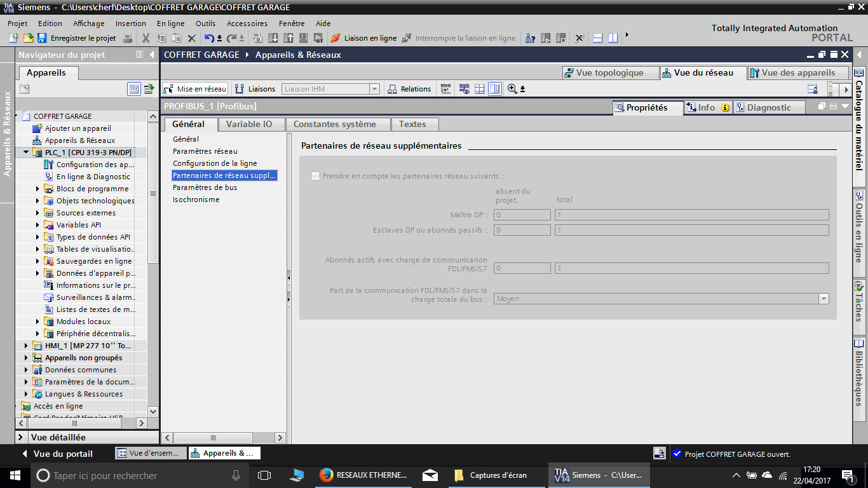
Task: Click the Enregistrer le projet save icon
Action: click(x=42, y=38)
